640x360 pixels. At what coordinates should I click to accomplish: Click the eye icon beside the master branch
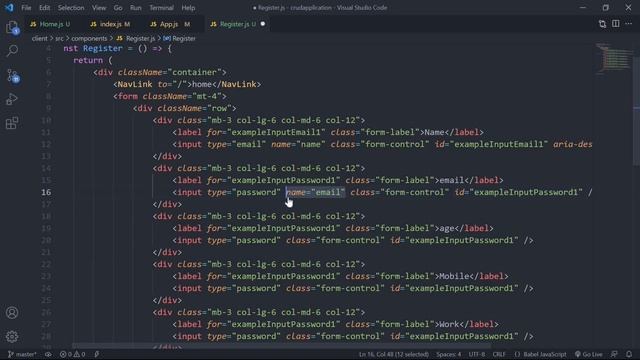[48, 354]
